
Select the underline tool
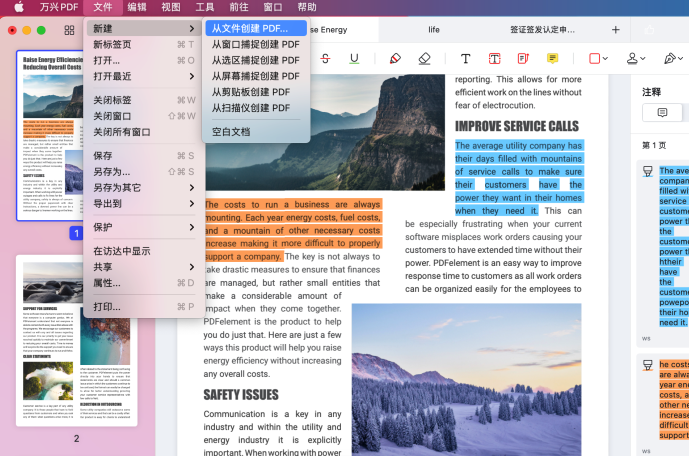(354, 58)
